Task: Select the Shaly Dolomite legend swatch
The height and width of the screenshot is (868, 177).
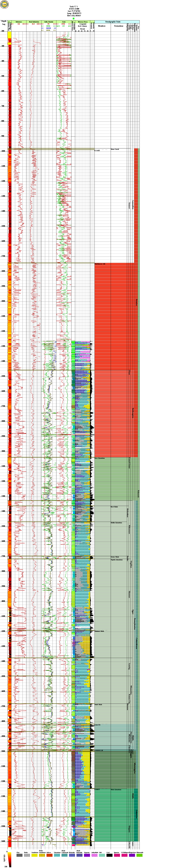Action: click(79, 856)
